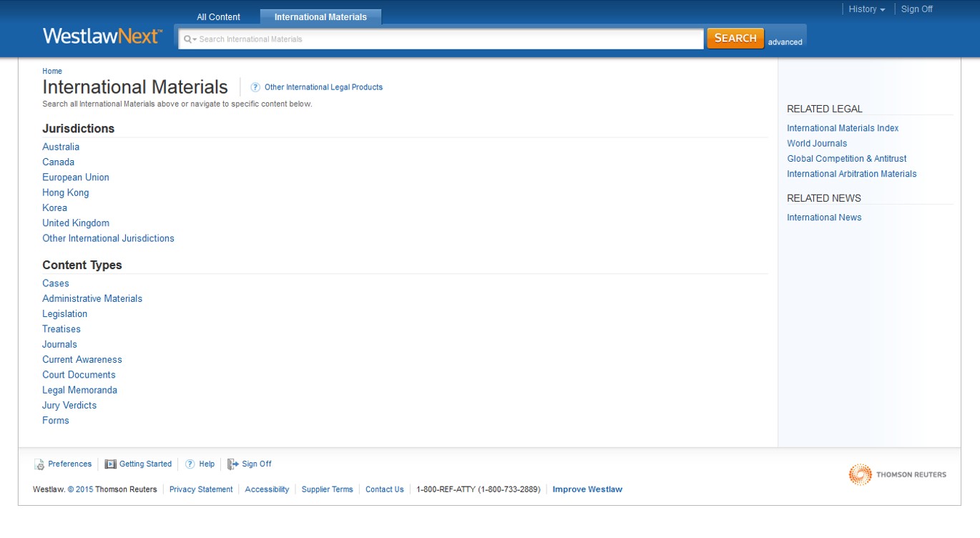Viewport: 980px width, 538px height.
Task: Click Improve Westlaw feedback link
Action: tap(587, 490)
